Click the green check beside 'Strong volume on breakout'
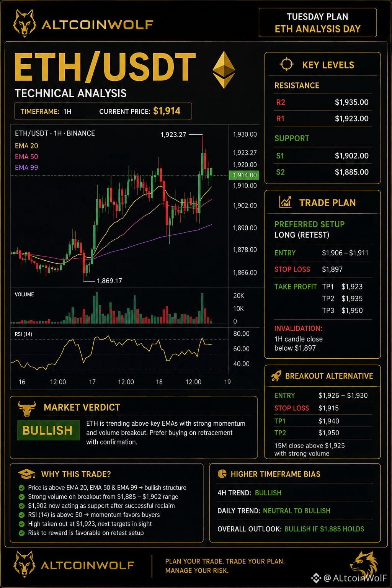 coord(22,497)
